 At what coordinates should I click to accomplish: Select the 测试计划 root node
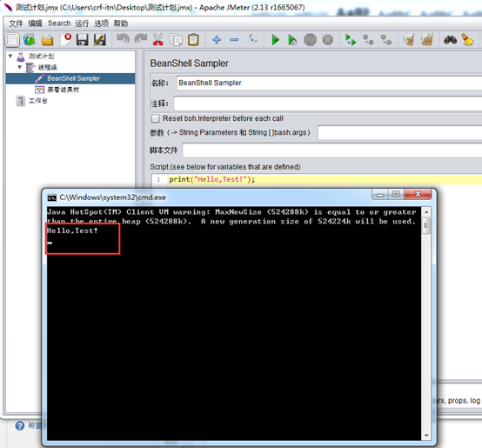[x=41, y=57]
